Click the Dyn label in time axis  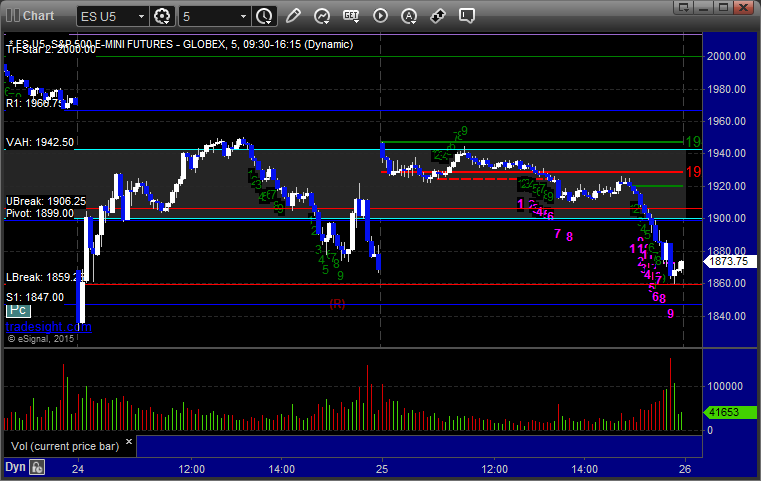[15, 467]
